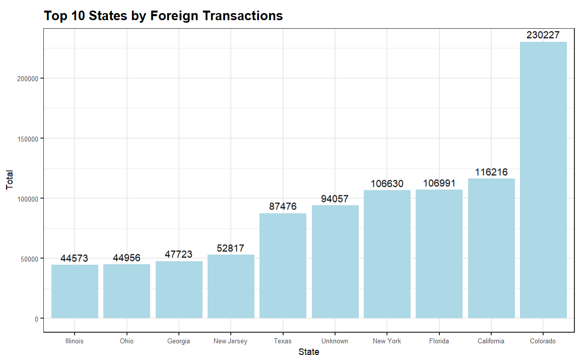Select the Ohio bar
Image resolution: width=588 pixels, height=364 pixels.
(x=126, y=291)
